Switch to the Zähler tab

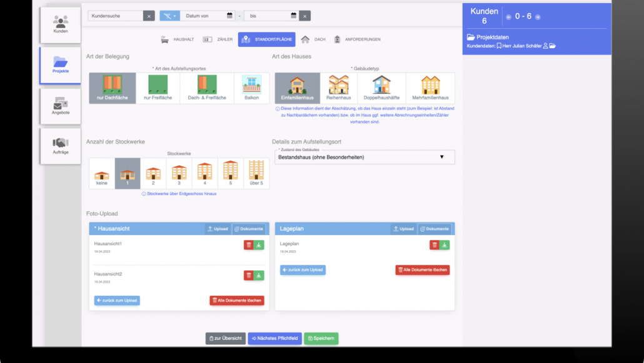click(x=218, y=39)
